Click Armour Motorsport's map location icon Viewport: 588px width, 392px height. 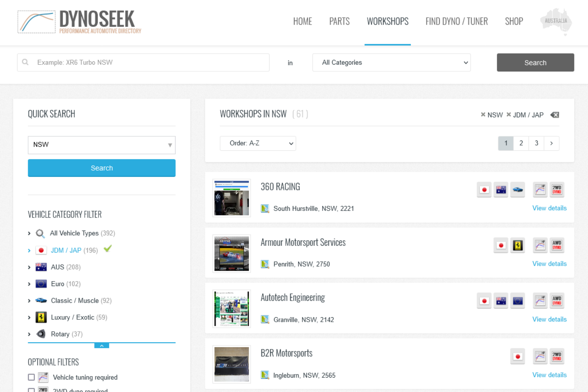coord(265,264)
